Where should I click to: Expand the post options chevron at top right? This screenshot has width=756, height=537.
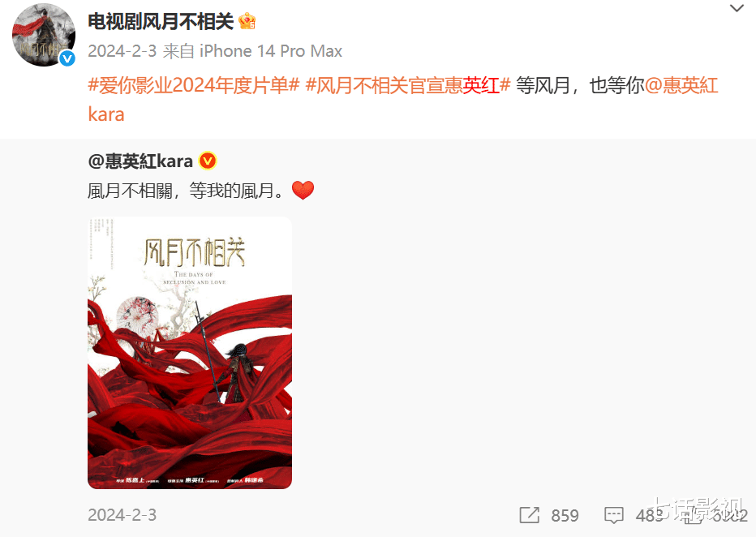(737, 8)
